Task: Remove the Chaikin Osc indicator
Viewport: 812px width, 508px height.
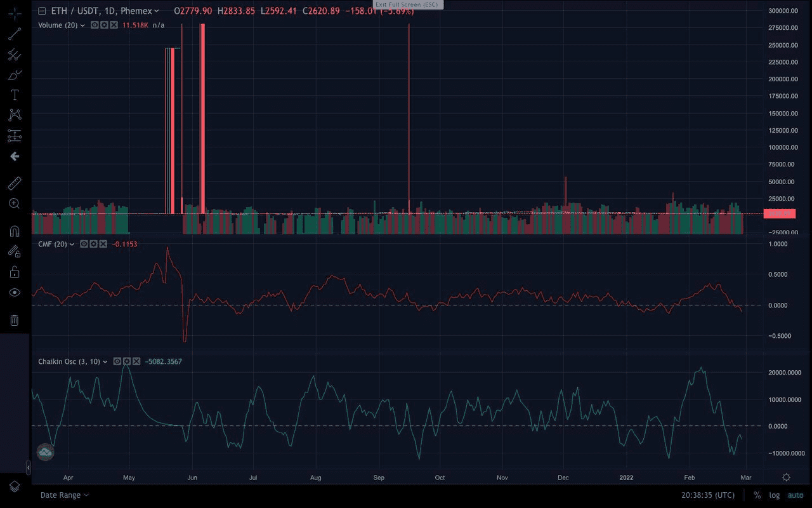Action: pyautogui.click(x=137, y=361)
